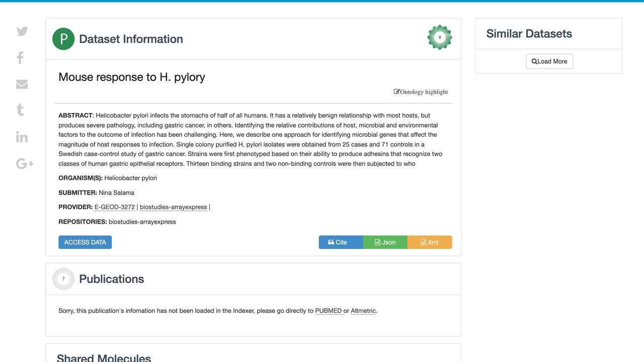Download dataset as Json
This screenshot has width=644, height=362.
[385, 242]
